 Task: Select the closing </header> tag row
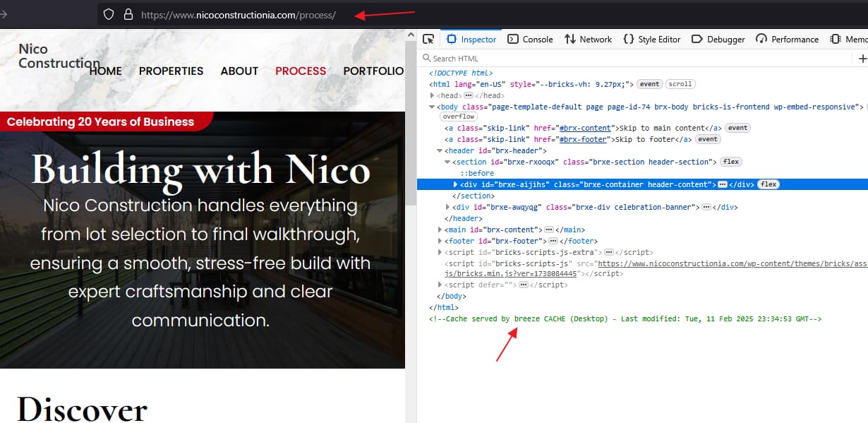[x=463, y=218]
